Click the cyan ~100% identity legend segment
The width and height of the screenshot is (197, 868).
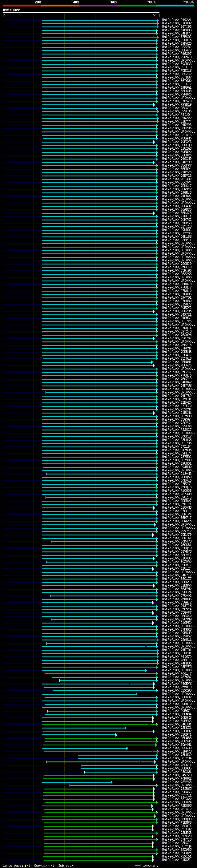(175, 6)
